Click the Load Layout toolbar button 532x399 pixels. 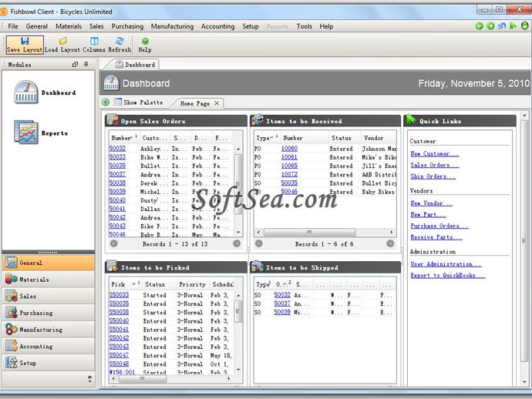coord(62,45)
